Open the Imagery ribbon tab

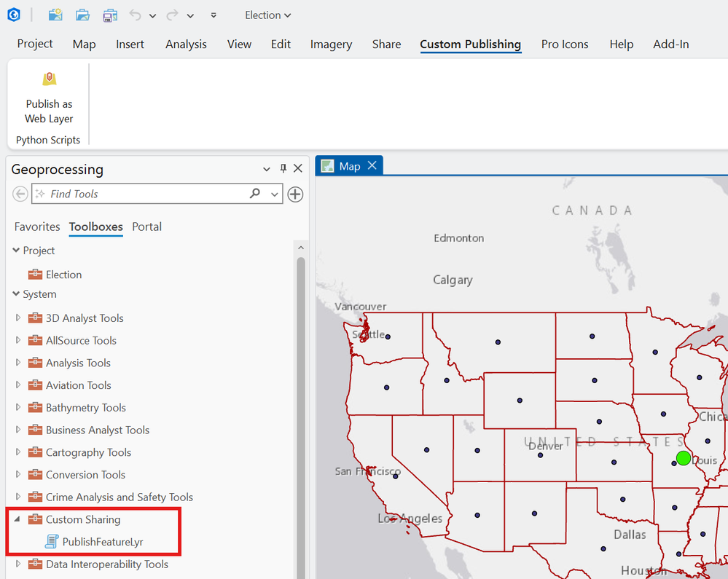click(x=331, y=44)
